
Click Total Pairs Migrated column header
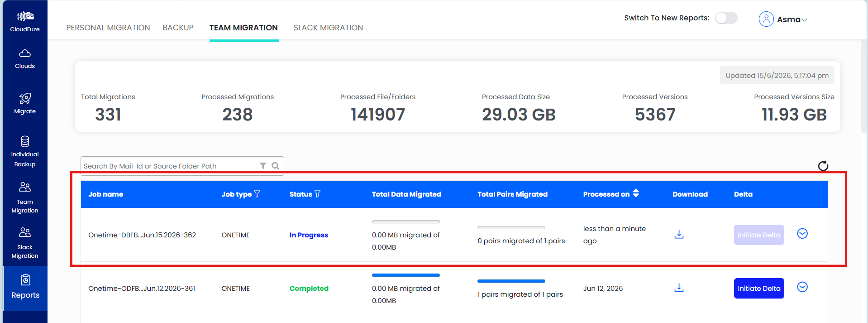pyautogui.click(x=512, y=194)
